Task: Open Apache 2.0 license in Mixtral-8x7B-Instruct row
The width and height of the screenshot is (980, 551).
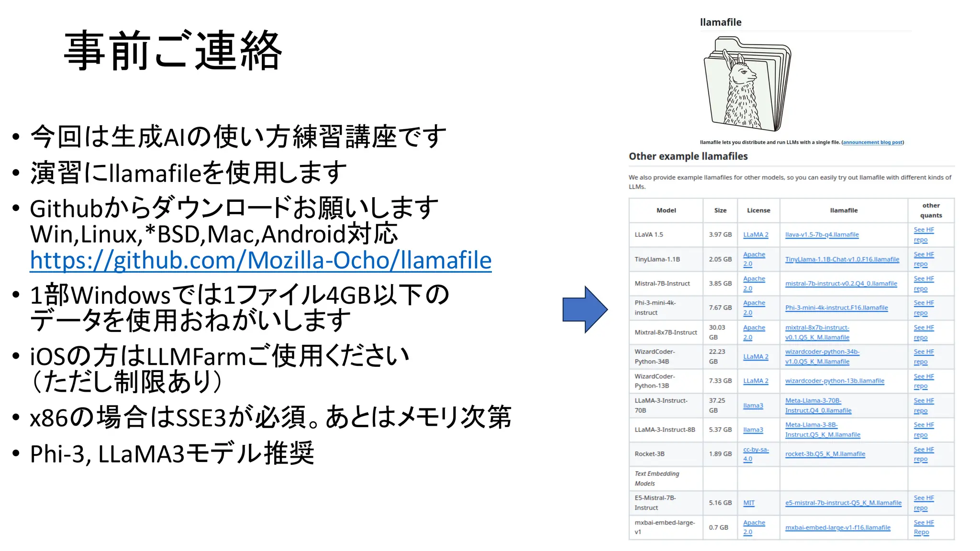Action: click(754, 332)
